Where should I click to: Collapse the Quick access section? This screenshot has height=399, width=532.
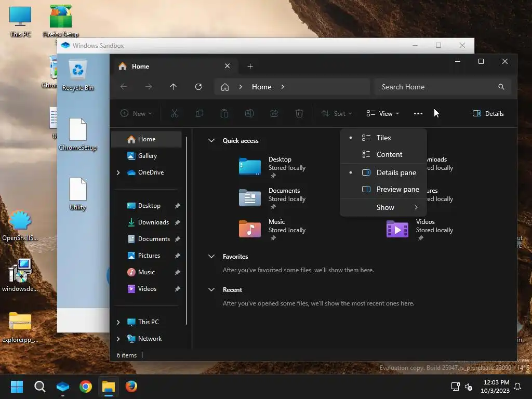[x=211, y=140]
